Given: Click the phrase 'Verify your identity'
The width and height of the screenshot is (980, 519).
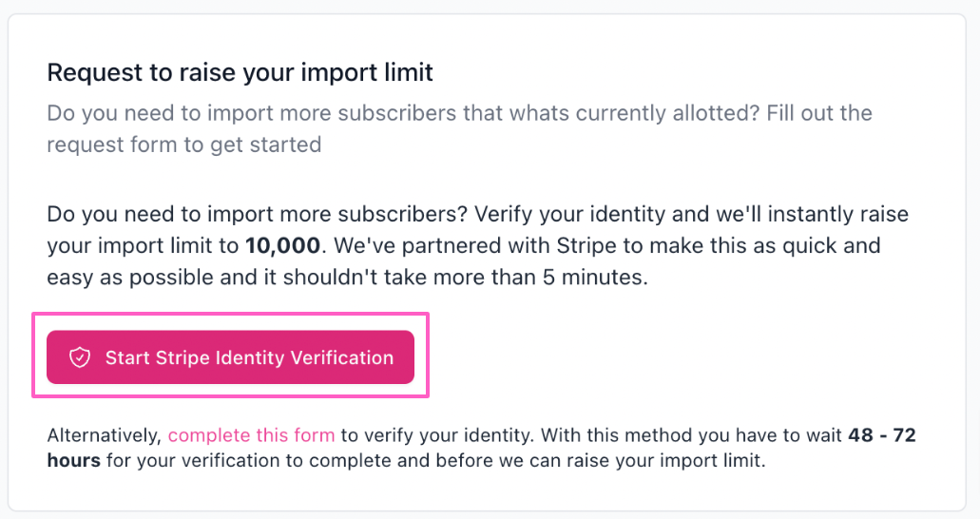Looking at the screenshot, I should (x=570, y=214).
